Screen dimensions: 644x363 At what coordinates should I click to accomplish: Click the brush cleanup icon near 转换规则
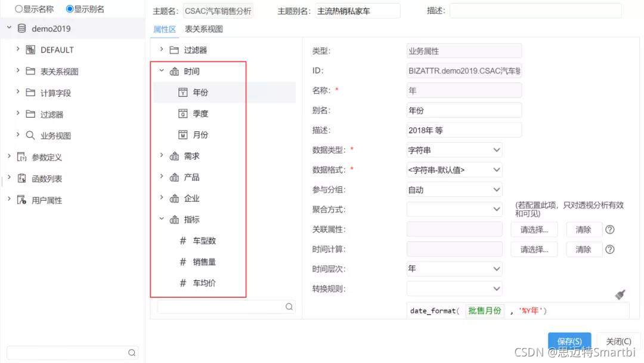pyautogui.click(x=620, y=294)
